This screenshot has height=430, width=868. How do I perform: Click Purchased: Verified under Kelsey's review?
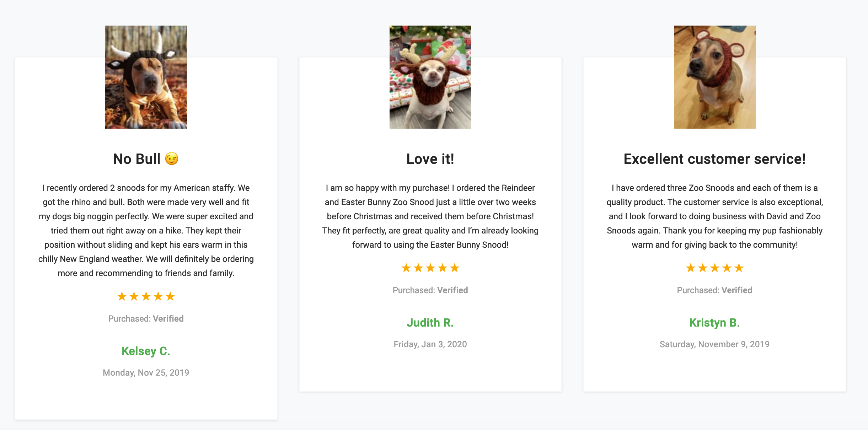click(146, 318)
